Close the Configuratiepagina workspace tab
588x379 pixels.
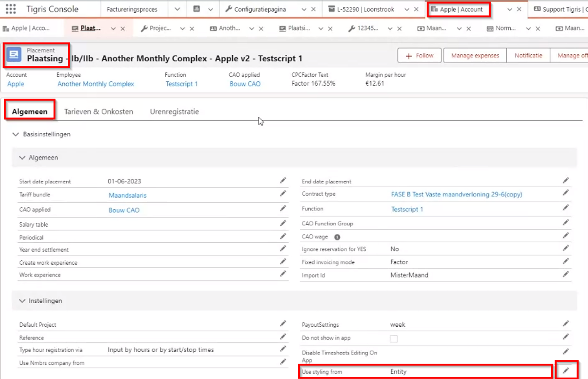click(x=314, y=9)
